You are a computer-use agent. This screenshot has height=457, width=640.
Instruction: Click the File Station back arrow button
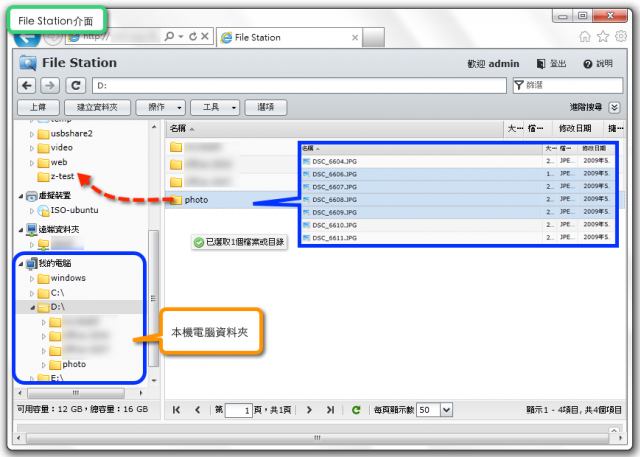pos(27,86)
